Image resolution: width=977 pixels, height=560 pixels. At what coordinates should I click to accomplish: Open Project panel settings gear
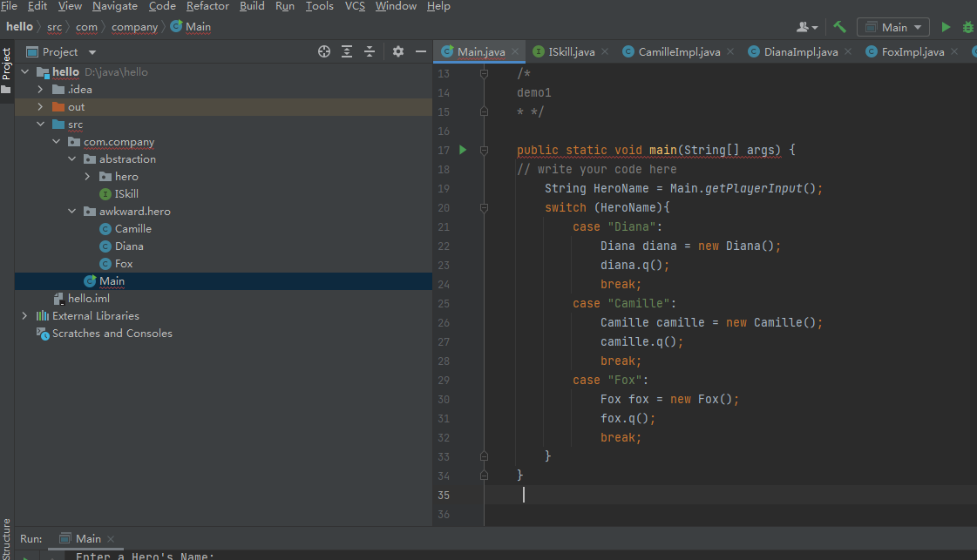[x=398, y=51]
